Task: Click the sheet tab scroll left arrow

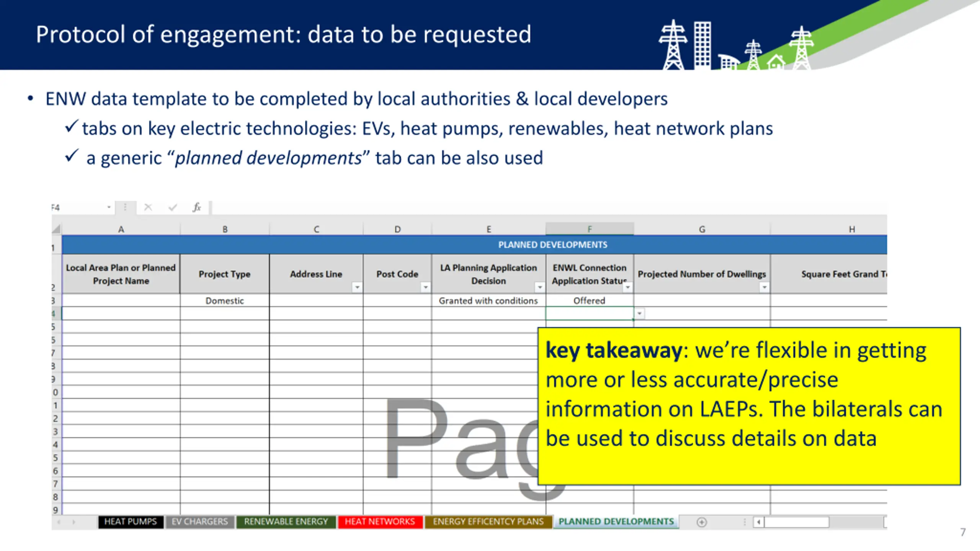Action: [59, 522]
